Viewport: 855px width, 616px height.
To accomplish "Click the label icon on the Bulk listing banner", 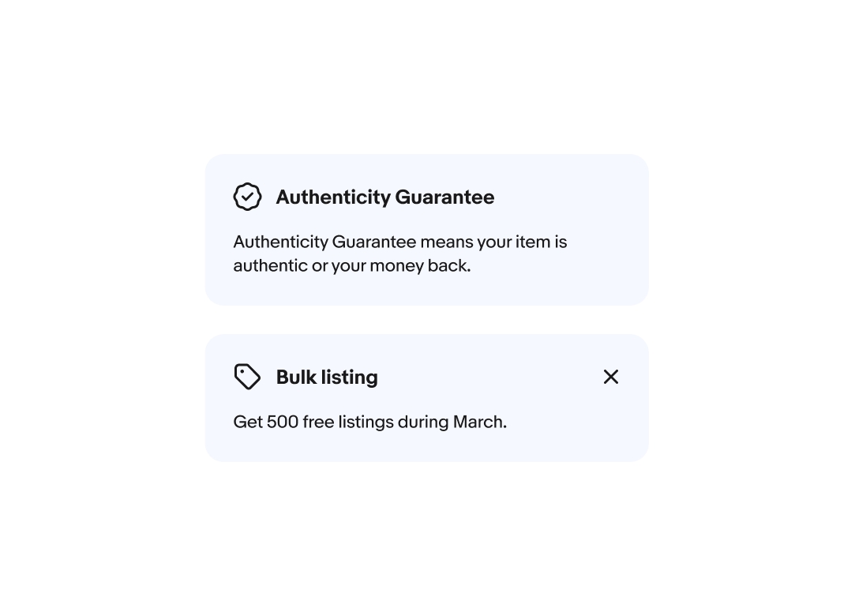I will click(247, 377).
